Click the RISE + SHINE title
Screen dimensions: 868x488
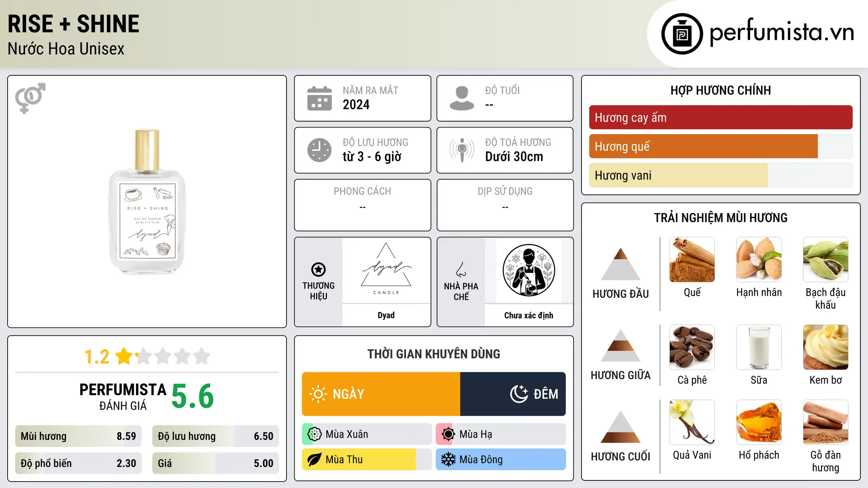[73, 24]
